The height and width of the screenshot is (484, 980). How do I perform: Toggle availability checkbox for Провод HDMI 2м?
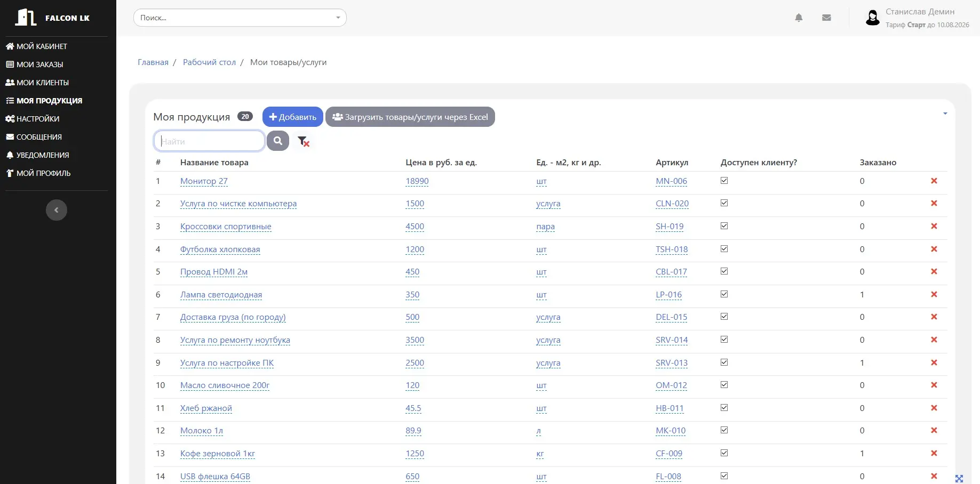pyautogui.click(x=724, y=271)
